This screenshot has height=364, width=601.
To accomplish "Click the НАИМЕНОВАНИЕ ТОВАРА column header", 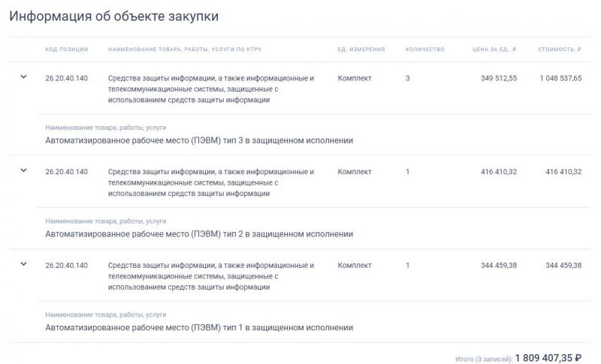I will pos(185,50).
